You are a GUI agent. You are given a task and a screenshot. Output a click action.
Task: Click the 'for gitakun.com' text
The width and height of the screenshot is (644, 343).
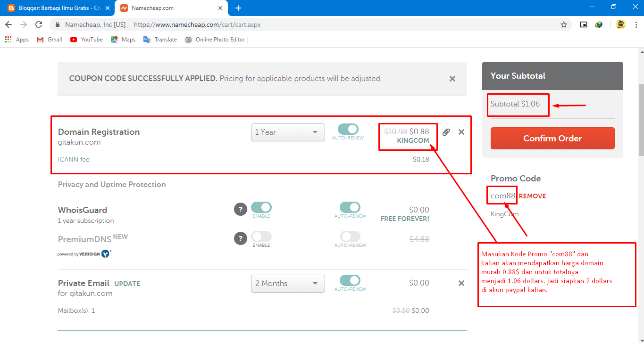[x=85, y=294]
